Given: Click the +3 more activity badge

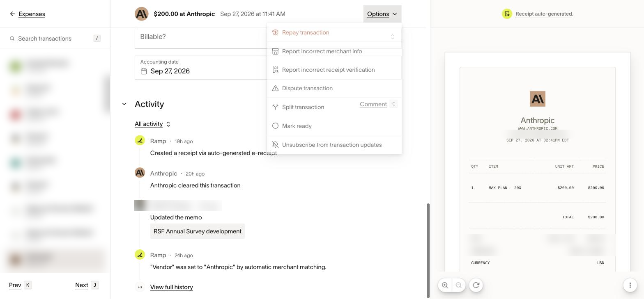Looking at the screenshot, I should pyautogui.click(x=140, y=287).
